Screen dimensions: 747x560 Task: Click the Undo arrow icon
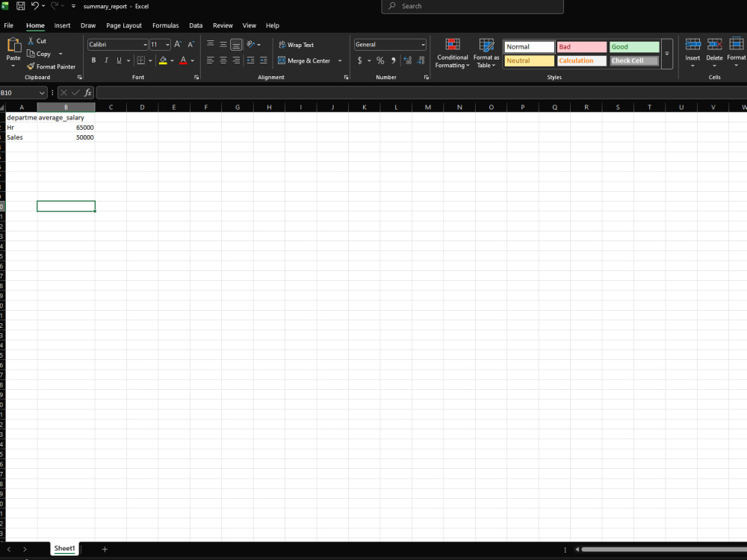35,6
